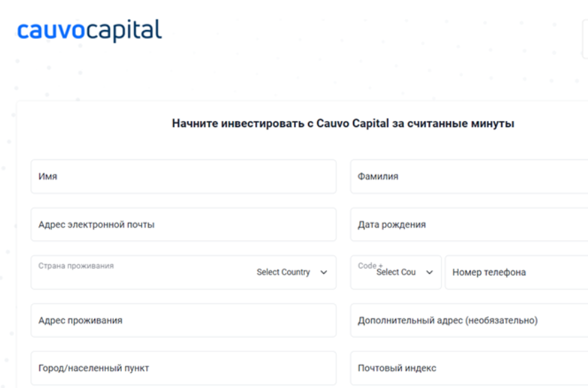Click the blue 'cauvo' part of the logo
The height and width of the screenshot is (388, 588).
51,30
